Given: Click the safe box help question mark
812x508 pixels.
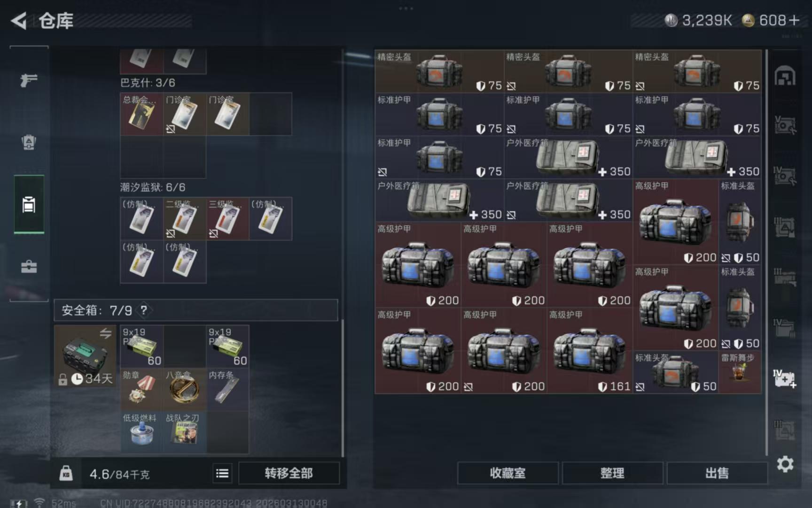Looking at the screenshot, I should click(x=144, y=310).
